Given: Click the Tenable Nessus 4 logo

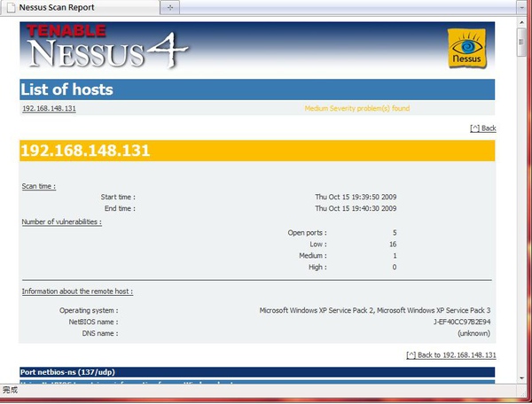Looking at the screenshot, I should 107,46.
